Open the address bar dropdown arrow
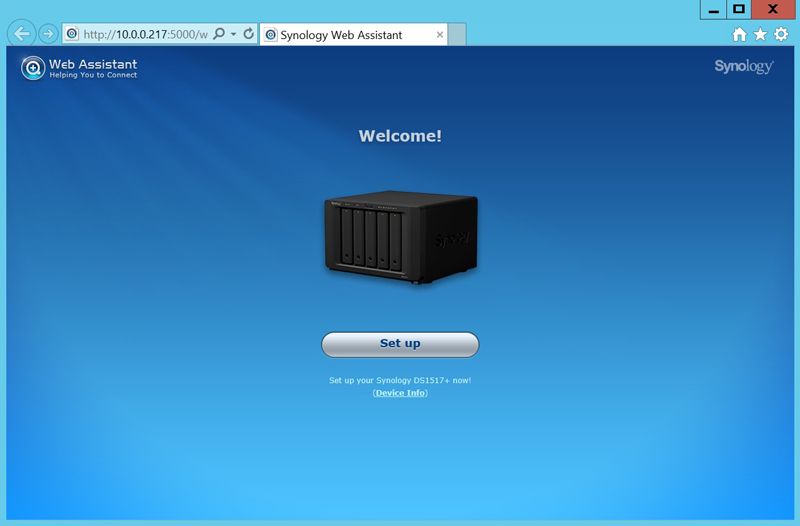800x526 pixels. [234, 34]
